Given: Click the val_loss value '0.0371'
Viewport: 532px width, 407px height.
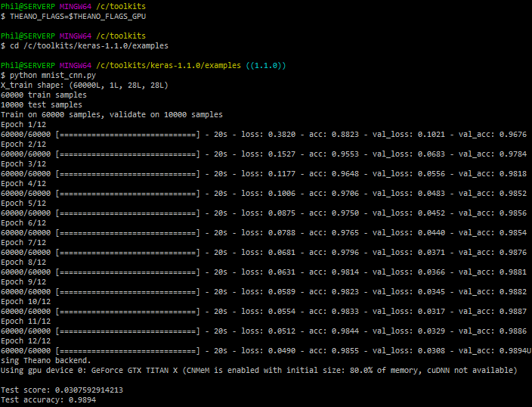Looking at the screenshot, I should click(x=431, y=253).
